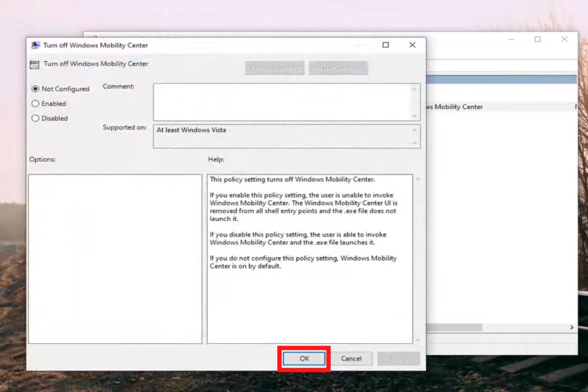
Task: Click the background window's right scroll arrow
Action: (571, 327)
